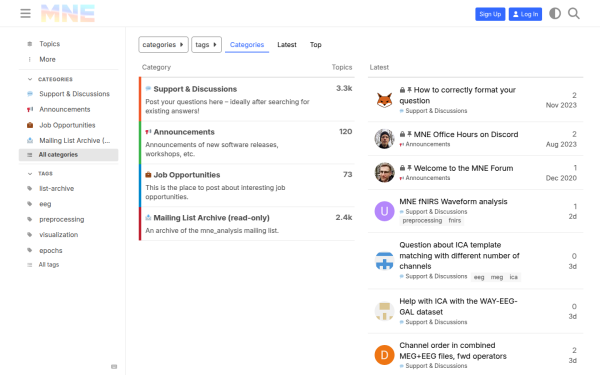Open the Support & Discussions category heading
This screenshot has height=375, width=600.
point(195,89)
